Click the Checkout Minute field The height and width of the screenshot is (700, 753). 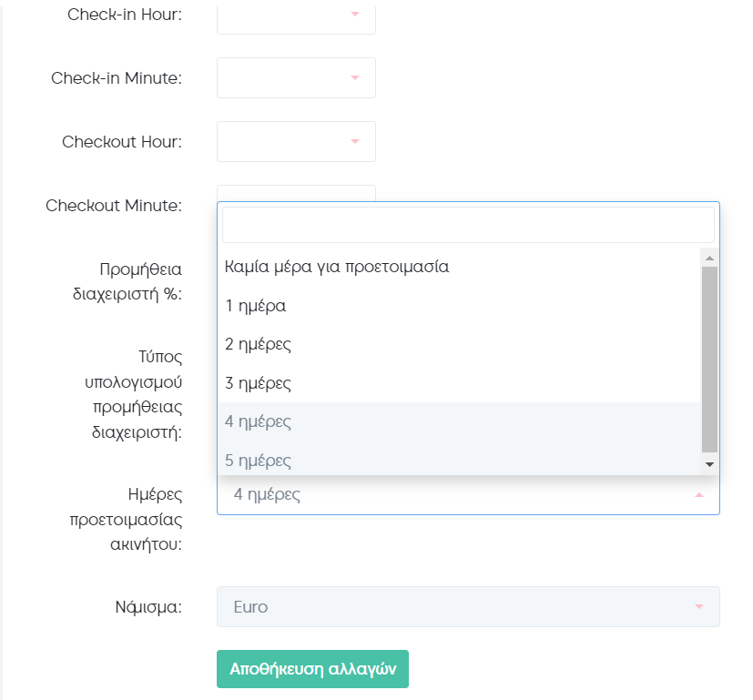pyautogui.click(x=296, y=193)
